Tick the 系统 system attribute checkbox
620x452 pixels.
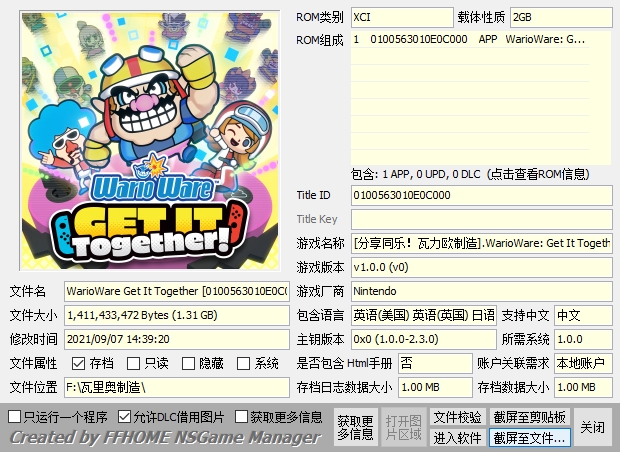(x=245, y=363)
